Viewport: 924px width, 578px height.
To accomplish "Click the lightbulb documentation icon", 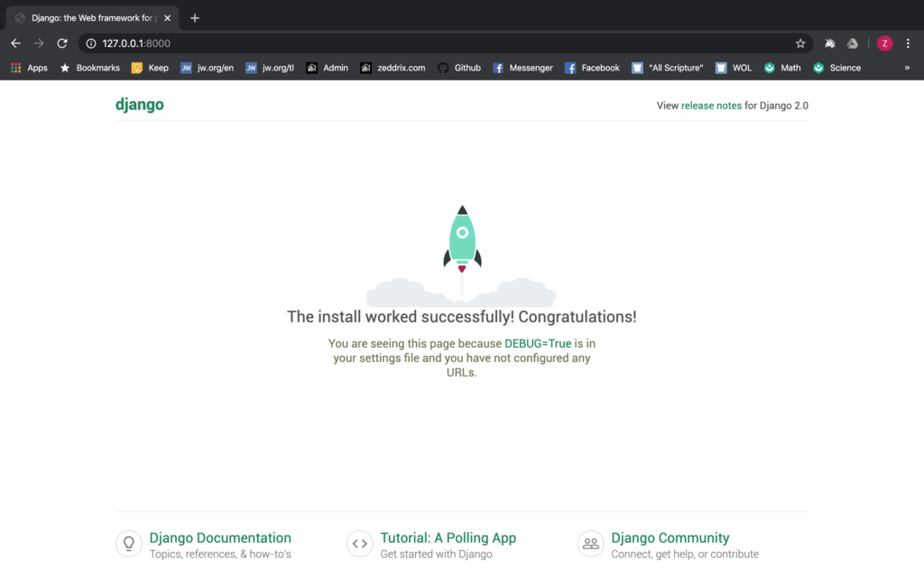I will tap(128, 543).
